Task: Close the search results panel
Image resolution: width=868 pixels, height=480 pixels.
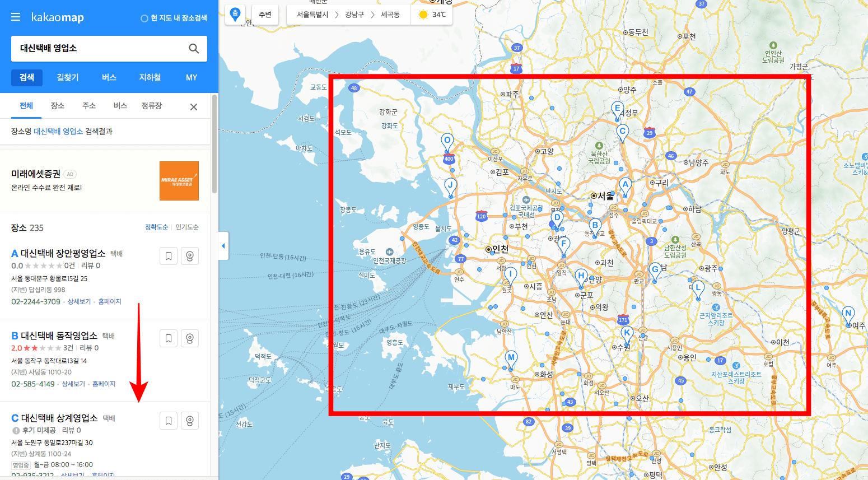Action: [194, 107]
